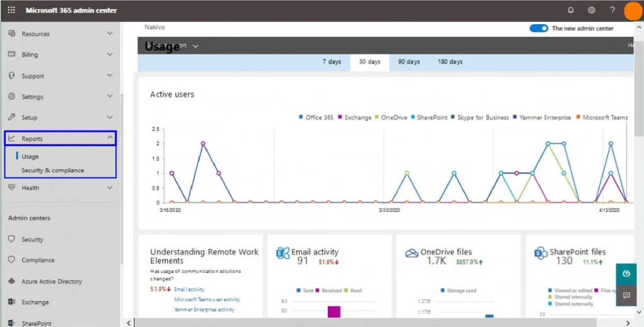644x327 pixels.
Task: Open the app launcher waffle icon
Action: (x=12, y=10)
